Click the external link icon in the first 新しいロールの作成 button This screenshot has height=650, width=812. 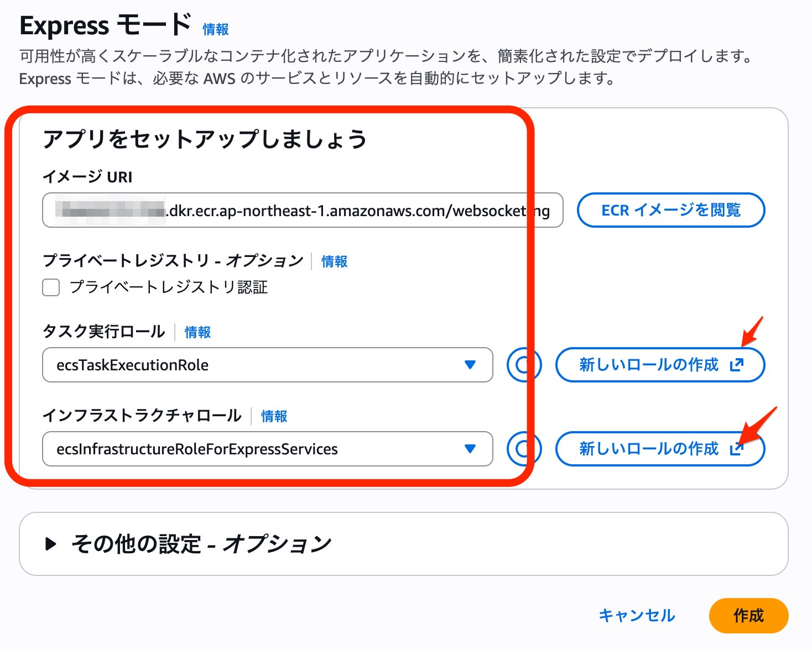click(736, 365)
